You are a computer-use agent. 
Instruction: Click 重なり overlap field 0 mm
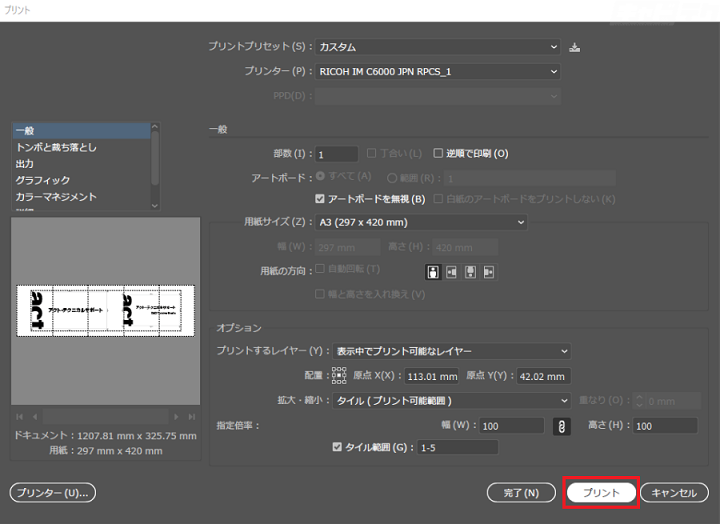[673, 401]
